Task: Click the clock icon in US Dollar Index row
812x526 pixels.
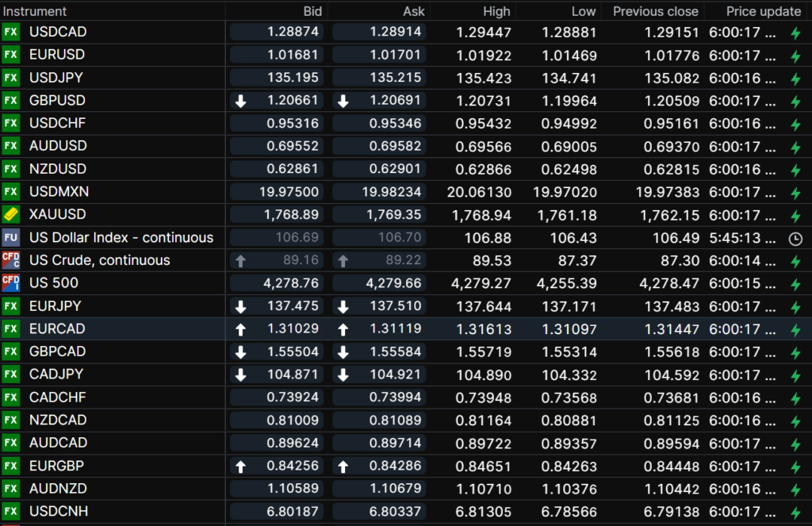Action: (795, 238)
